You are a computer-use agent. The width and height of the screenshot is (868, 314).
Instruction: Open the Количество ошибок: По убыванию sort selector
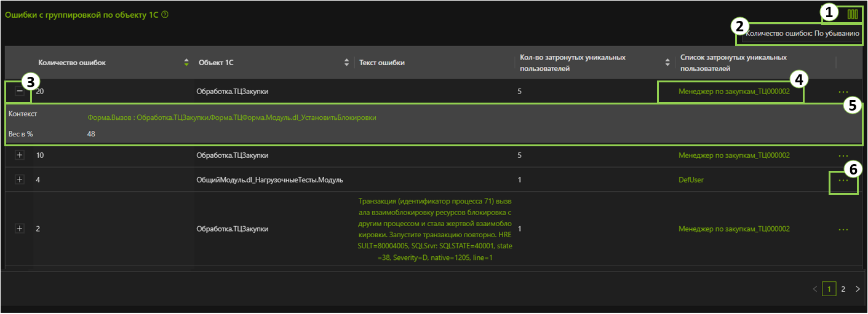point(801,34)
